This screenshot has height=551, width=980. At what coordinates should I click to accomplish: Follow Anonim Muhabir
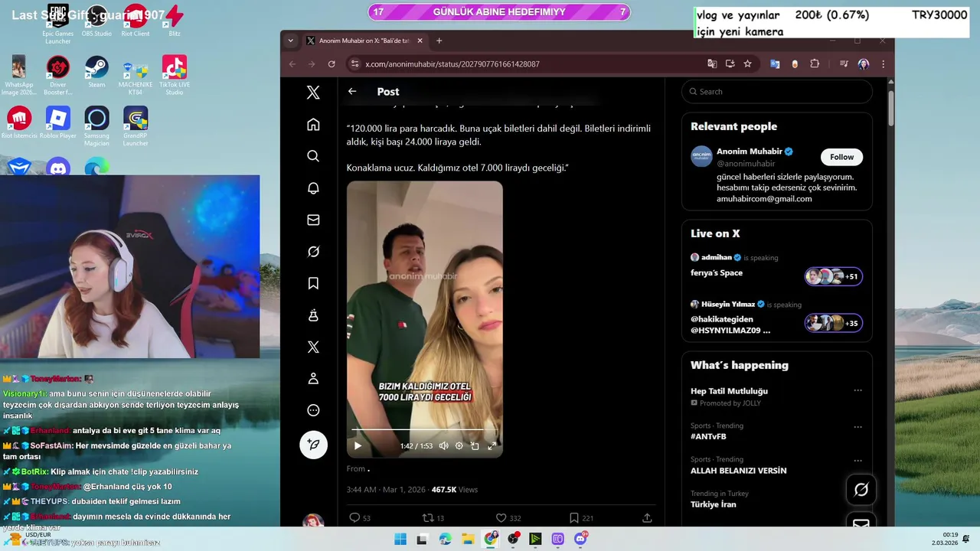841,157
